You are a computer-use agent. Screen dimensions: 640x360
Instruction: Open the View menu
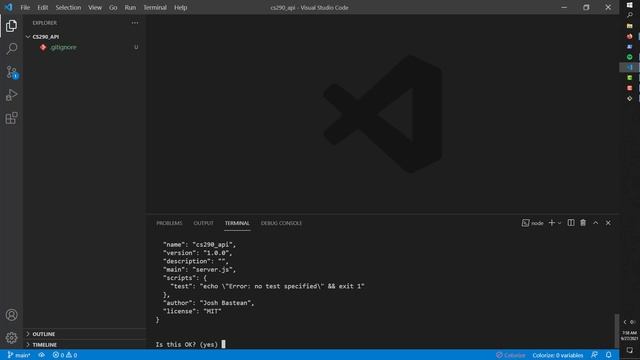tap(95, 7)
